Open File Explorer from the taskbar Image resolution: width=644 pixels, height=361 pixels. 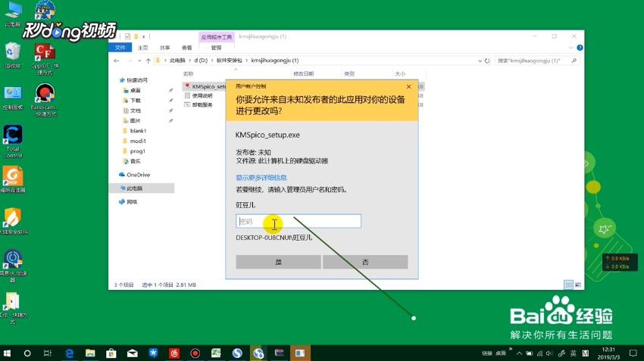click(90, 353)
